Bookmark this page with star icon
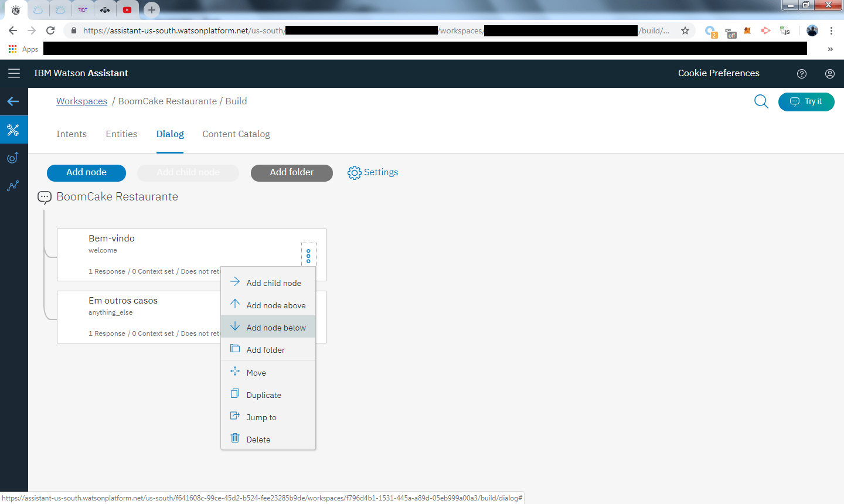 (685, 30)
